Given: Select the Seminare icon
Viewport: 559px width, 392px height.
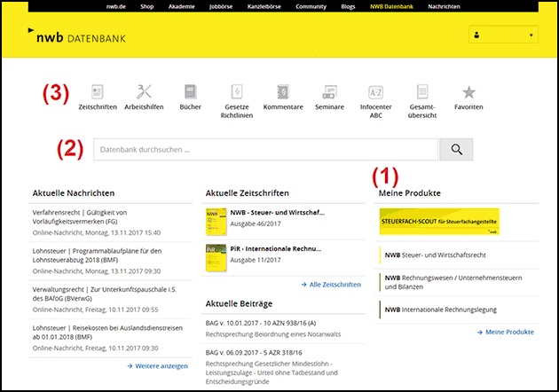Looking at the screenshot, I should [x=330, y=92].
